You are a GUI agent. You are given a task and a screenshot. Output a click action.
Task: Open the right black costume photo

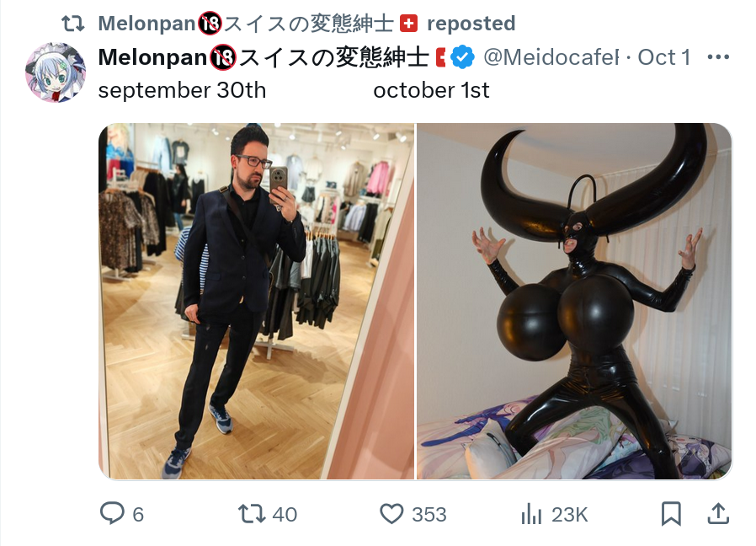(x=574, y=302)
